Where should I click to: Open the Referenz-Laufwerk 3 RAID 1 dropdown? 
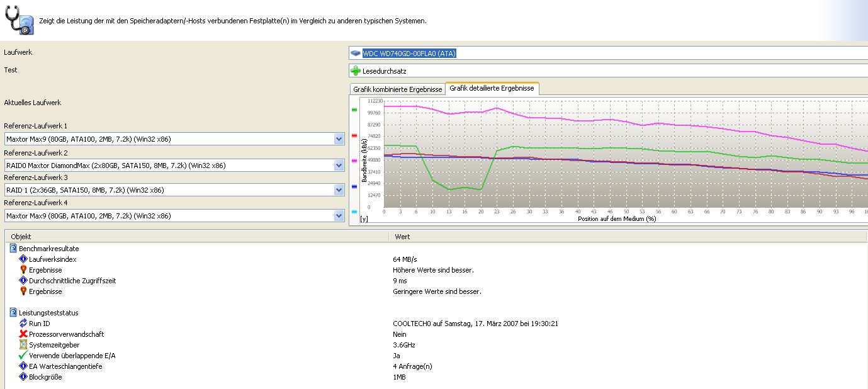tap(339, 190)
